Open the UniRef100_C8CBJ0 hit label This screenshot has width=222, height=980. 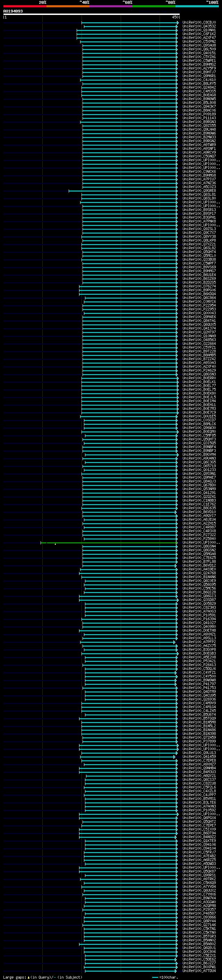pyautogui.click(x=199, y=23)
